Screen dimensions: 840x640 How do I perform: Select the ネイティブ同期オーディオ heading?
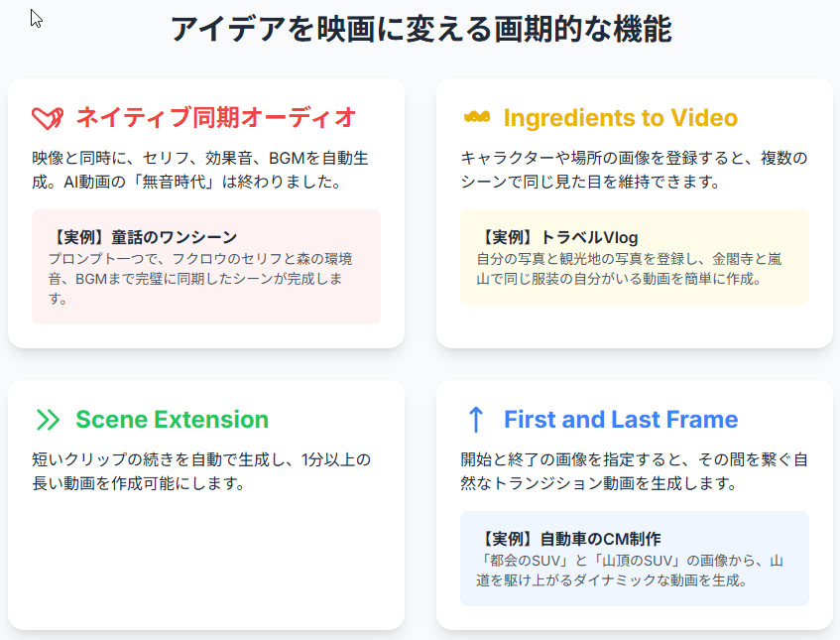pyautogui.click(x=215, y=118)
